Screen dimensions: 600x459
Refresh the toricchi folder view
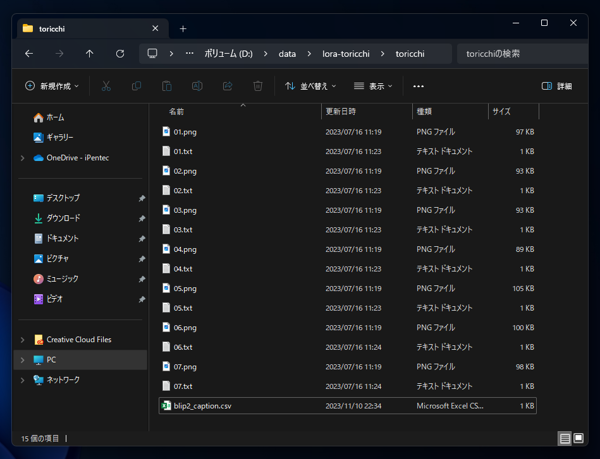[120, 54]
